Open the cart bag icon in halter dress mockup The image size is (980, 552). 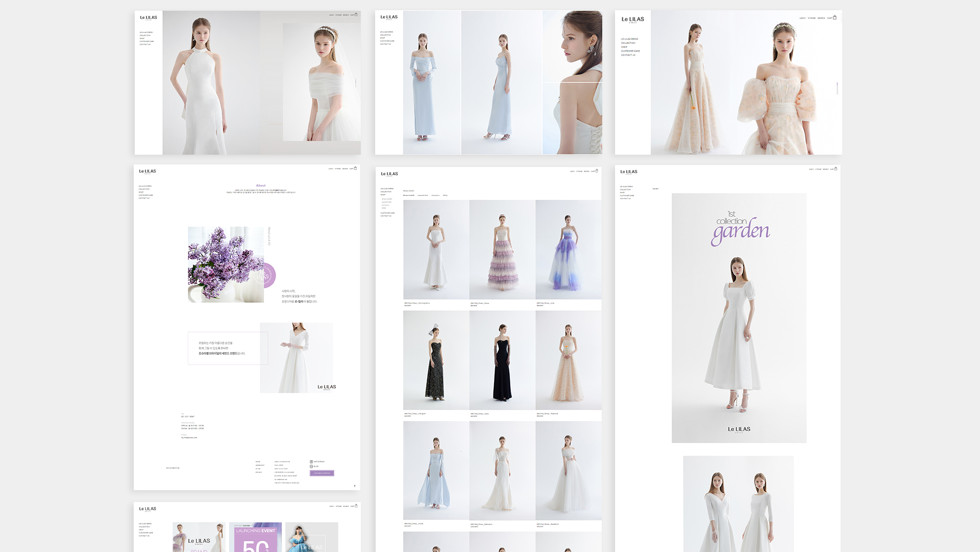[x=356, y=14]
